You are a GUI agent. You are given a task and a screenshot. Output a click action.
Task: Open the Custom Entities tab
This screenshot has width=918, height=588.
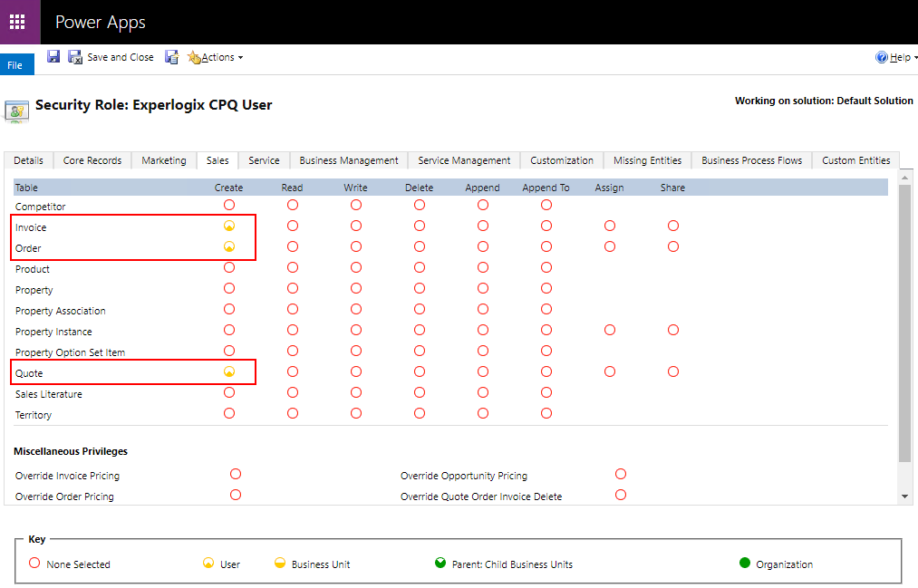click(856, 160)
